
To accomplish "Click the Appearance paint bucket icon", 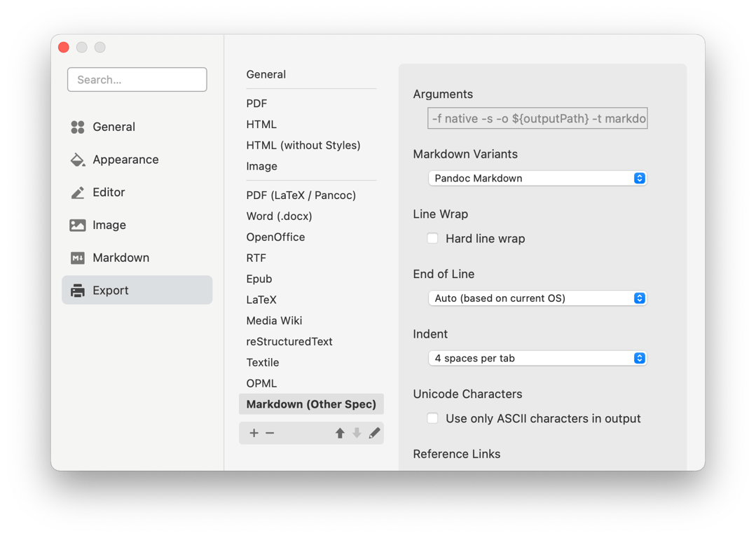I will [x=78, y=160].
